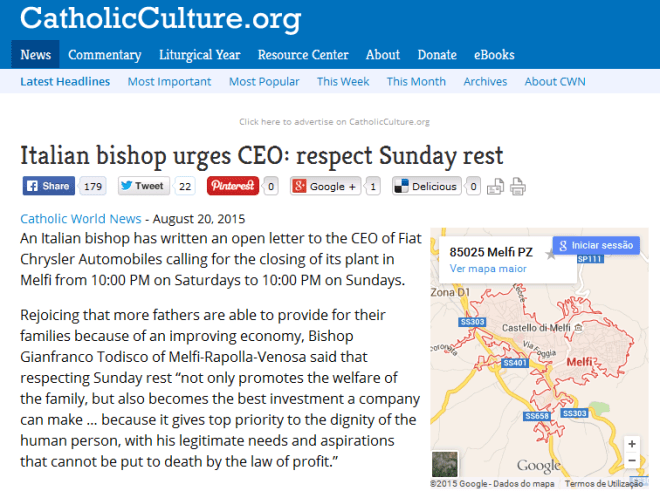
Task: Select the Most Popular tab
Action: (264, 81)
